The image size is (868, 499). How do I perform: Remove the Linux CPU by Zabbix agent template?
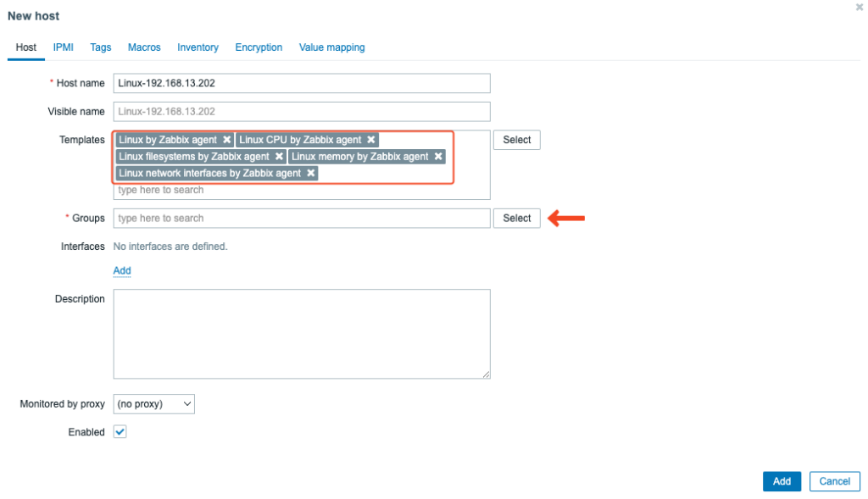[x=371, y=140]
